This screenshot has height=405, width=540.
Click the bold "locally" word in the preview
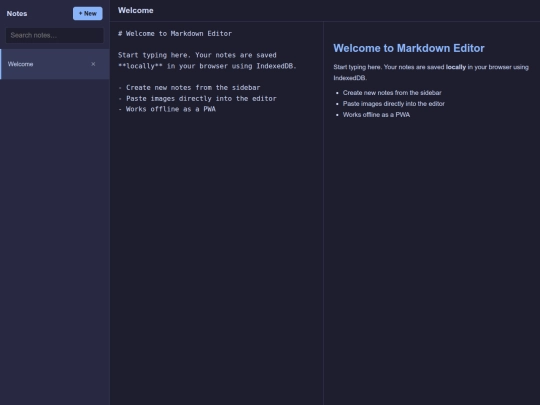pyautogui.click(x=456, y=67)
